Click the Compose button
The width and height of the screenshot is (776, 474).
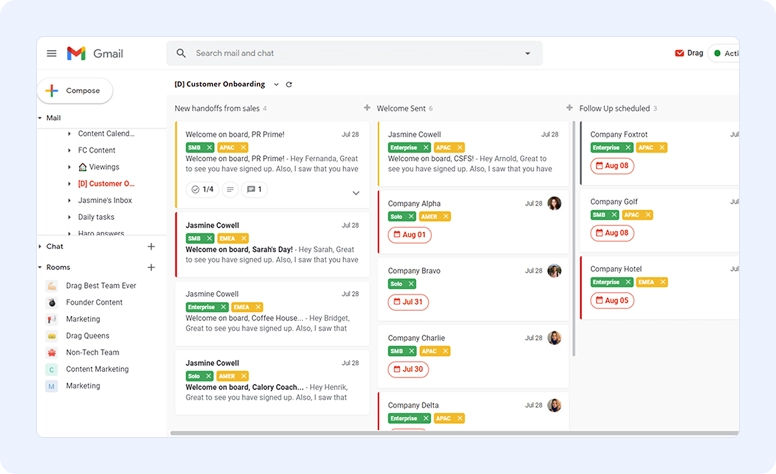[75, 91]
